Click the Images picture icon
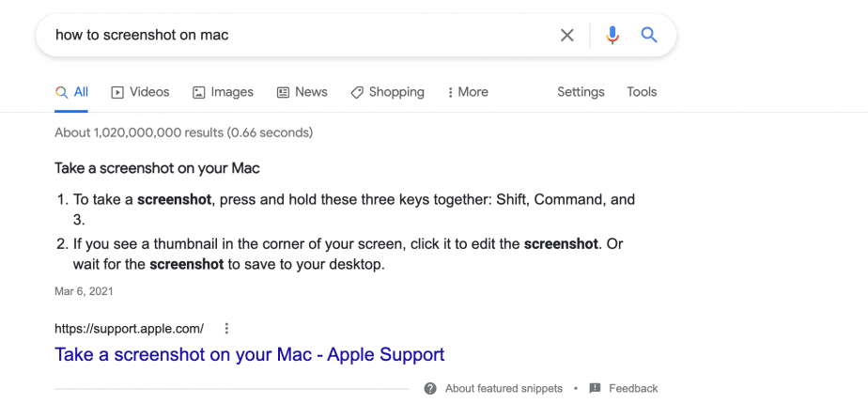 [199, 92]
